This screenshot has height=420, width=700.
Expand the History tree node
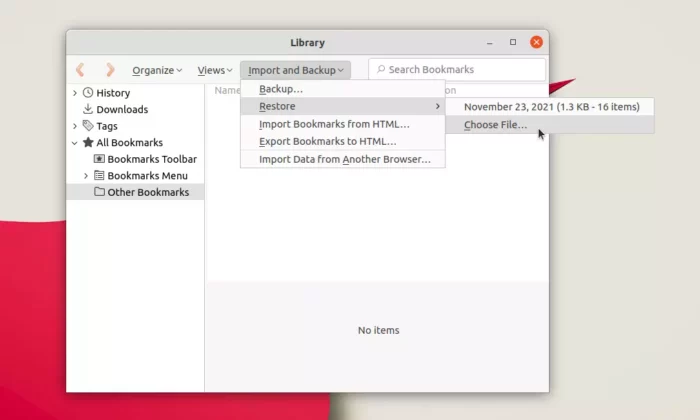75,93
